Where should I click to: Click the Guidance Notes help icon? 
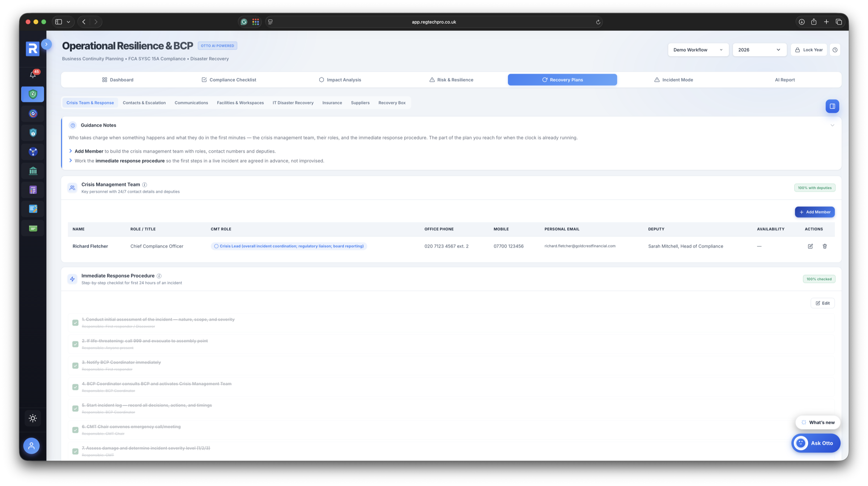pyautogui.click(x=73, y=125)
